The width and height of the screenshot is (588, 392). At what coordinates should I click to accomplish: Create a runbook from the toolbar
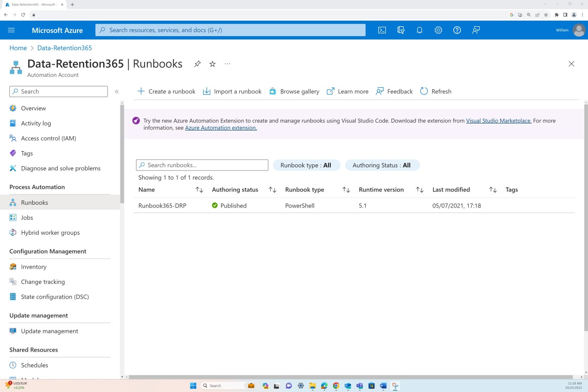point(166,91)
